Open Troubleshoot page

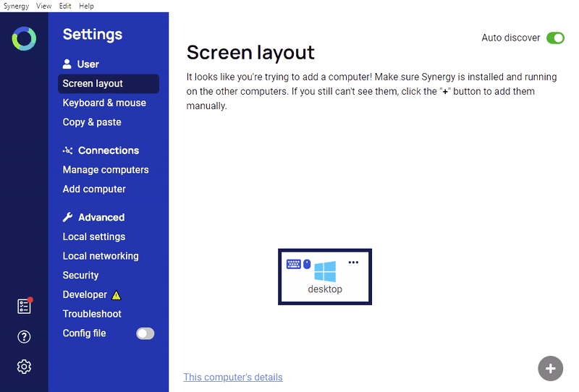tap(92, 314)
